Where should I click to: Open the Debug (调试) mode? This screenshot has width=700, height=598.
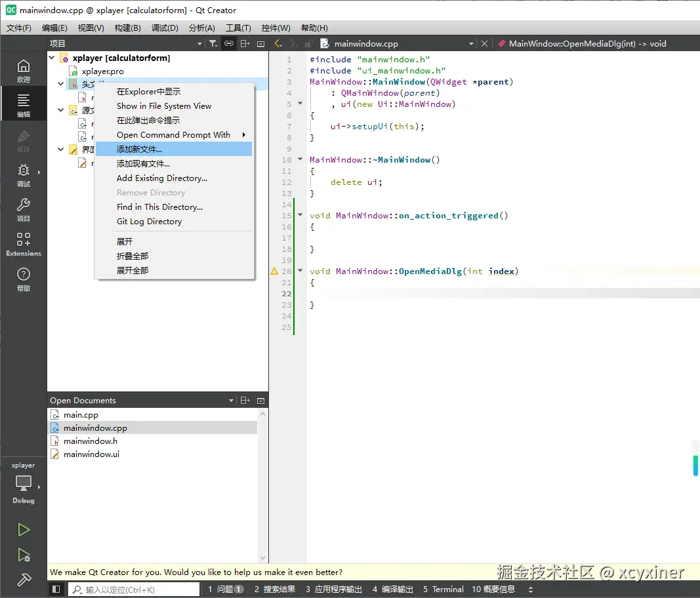[x=24, y=174]
